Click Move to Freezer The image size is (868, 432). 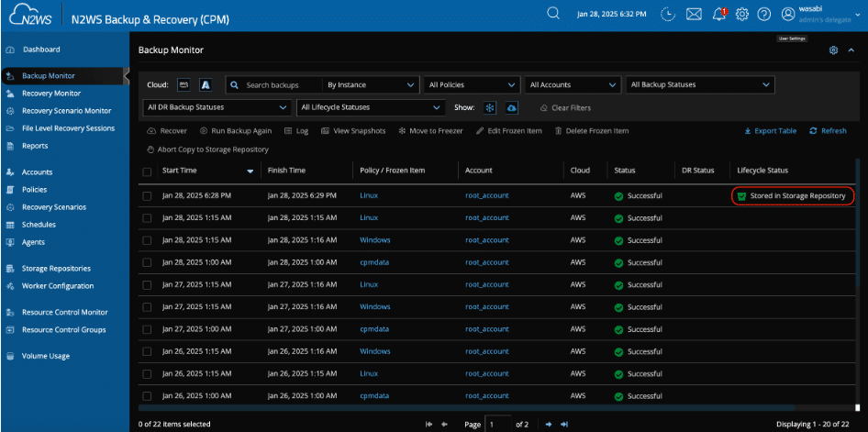tap(430, 131)
